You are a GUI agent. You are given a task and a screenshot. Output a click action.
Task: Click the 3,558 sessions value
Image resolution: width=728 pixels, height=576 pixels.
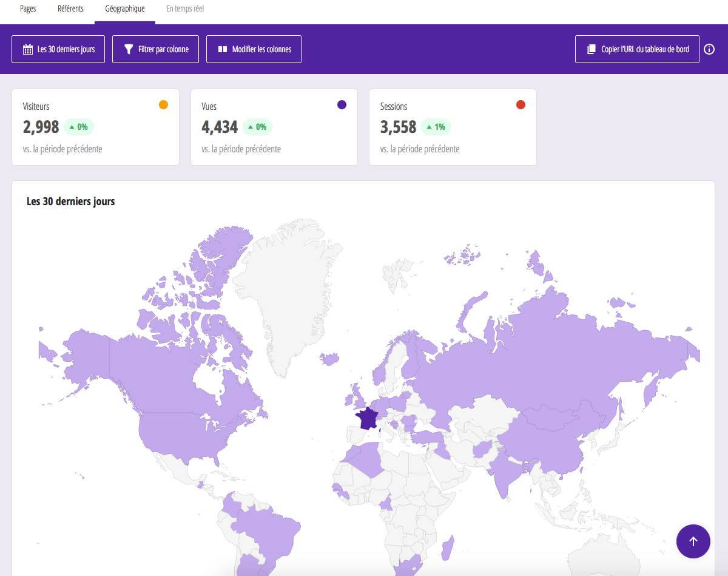coord(399,127)
